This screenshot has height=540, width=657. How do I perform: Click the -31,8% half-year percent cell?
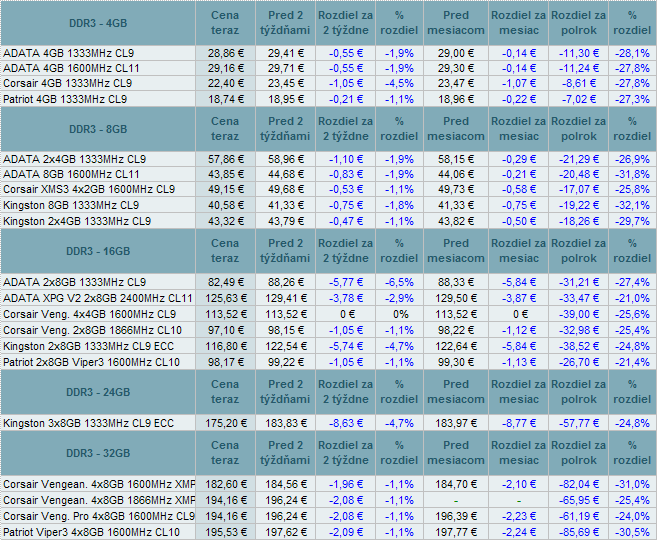tap(632, 174)
